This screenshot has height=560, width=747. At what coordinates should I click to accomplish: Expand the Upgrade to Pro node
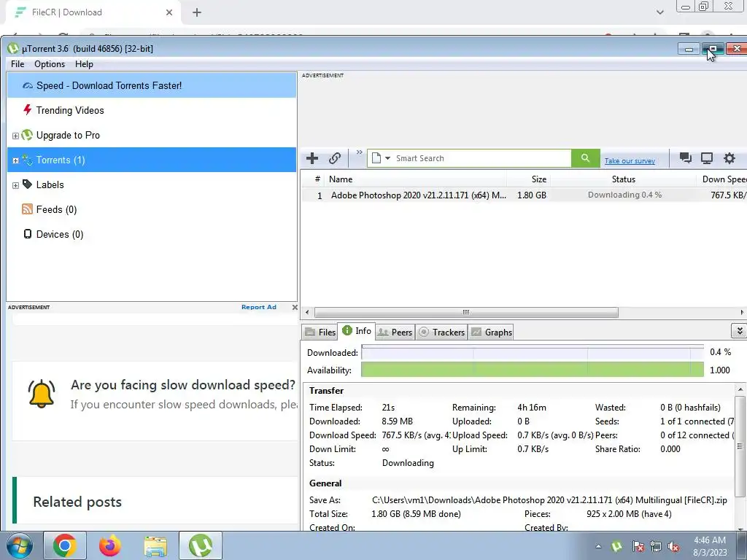pos(15,136)
